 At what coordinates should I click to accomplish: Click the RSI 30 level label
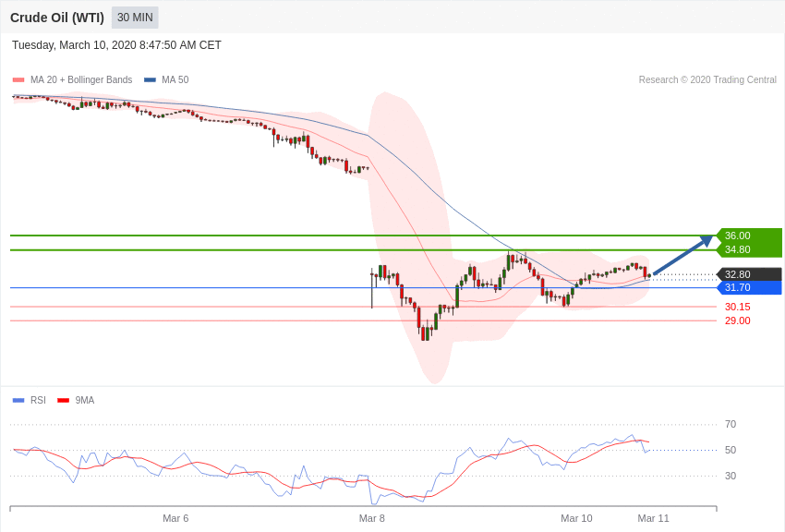tap(731, 476)
